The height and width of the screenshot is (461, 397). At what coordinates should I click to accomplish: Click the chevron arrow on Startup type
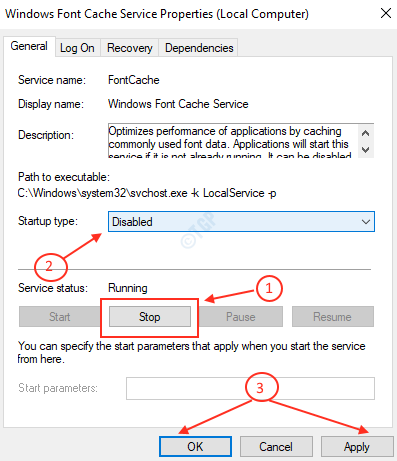(366, 222)
